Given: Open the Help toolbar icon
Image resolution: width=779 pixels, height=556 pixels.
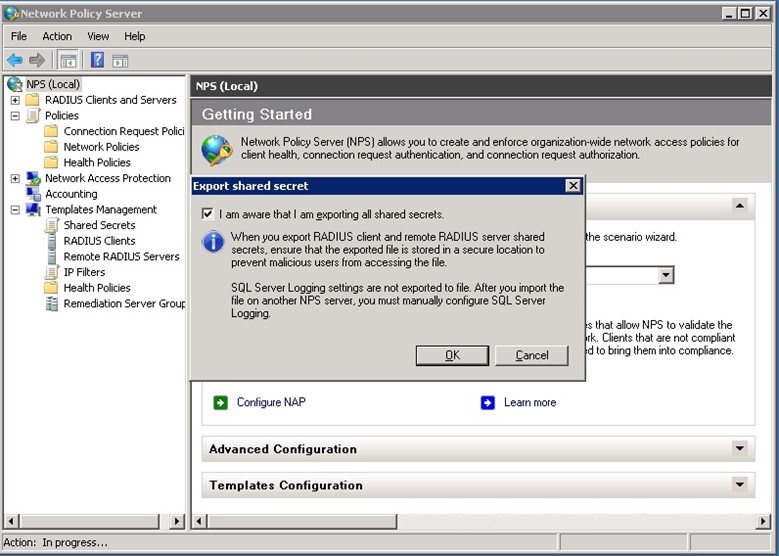Looking at the screenshot, I should coord(97,61).
